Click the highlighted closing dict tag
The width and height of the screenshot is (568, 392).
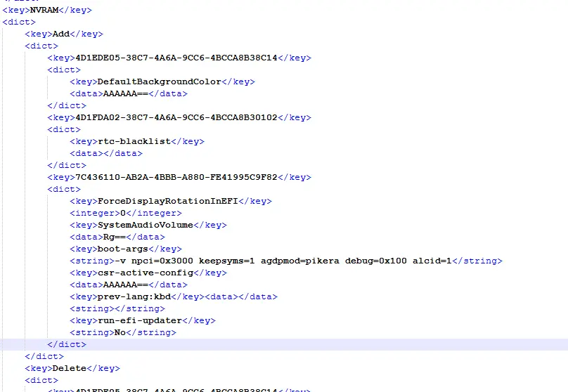click(67, 345)
